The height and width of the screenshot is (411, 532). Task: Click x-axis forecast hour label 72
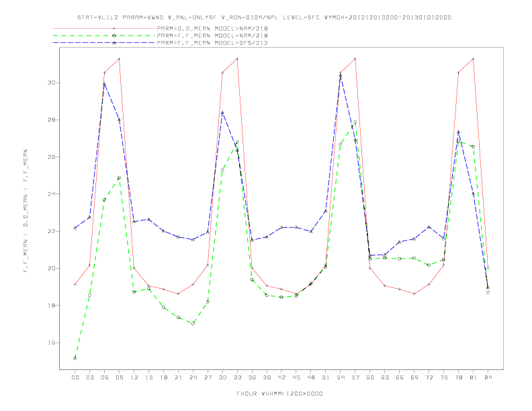[x=429, y=377]
